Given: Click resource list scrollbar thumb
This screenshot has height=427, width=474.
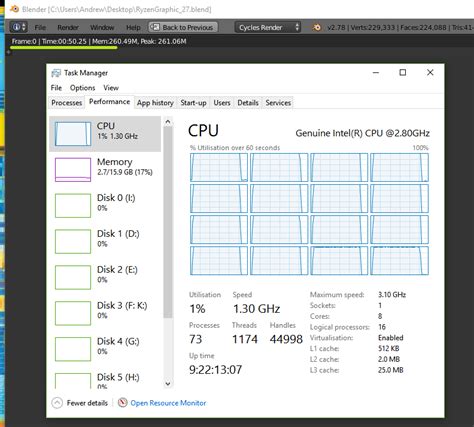Looking at the screenshot, I should pyautogui.click(x=168, y=222).
